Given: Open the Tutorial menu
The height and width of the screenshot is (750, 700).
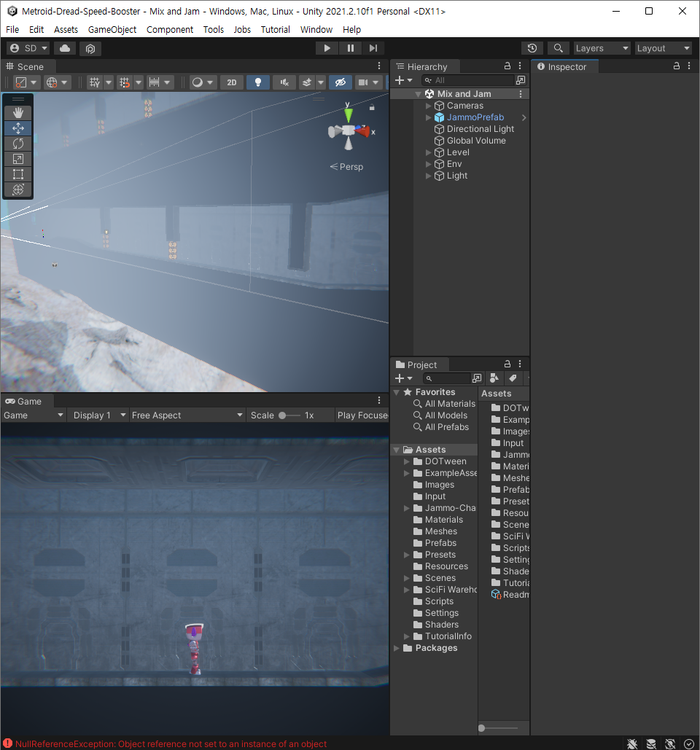Looking at the screenshot, I should point(275,30).
